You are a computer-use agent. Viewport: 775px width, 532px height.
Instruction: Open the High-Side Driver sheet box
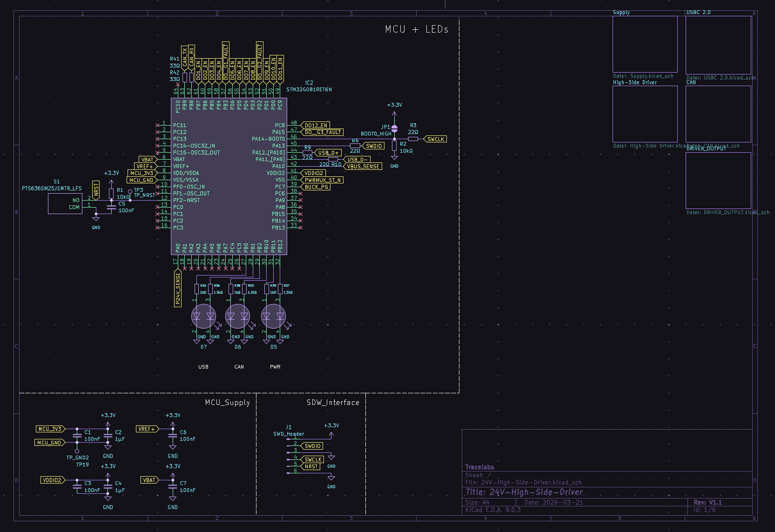pyautogui.click(x=645, y=114)
